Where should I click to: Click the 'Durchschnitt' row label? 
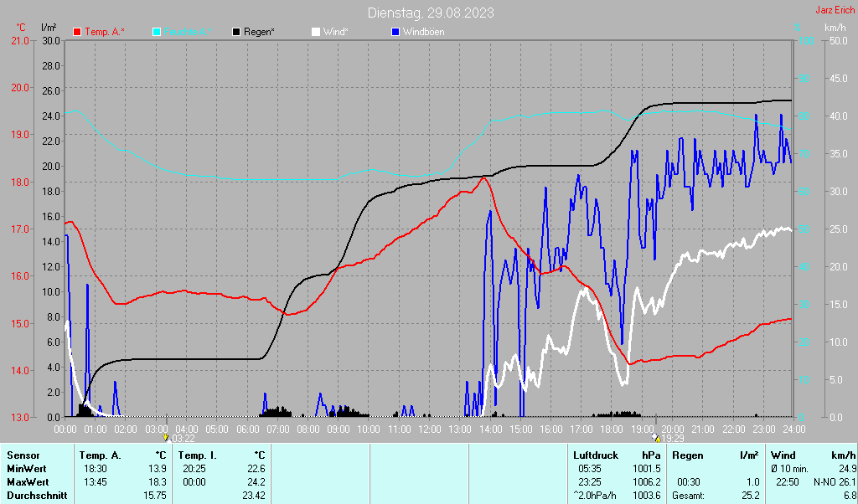(37, 496)
